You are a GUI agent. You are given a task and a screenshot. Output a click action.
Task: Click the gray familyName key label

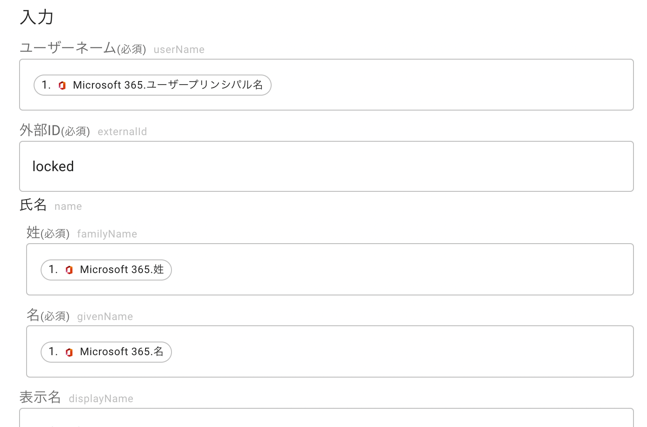(x=107, y=234)
